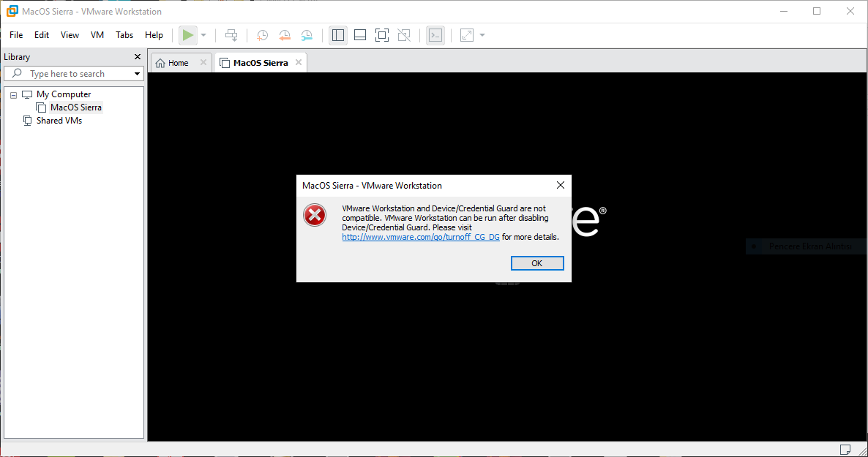This screenshot has width=868, height=457.
Task: Click the VMware Workstation title bar icon
Action: click(x=12, y=11)
